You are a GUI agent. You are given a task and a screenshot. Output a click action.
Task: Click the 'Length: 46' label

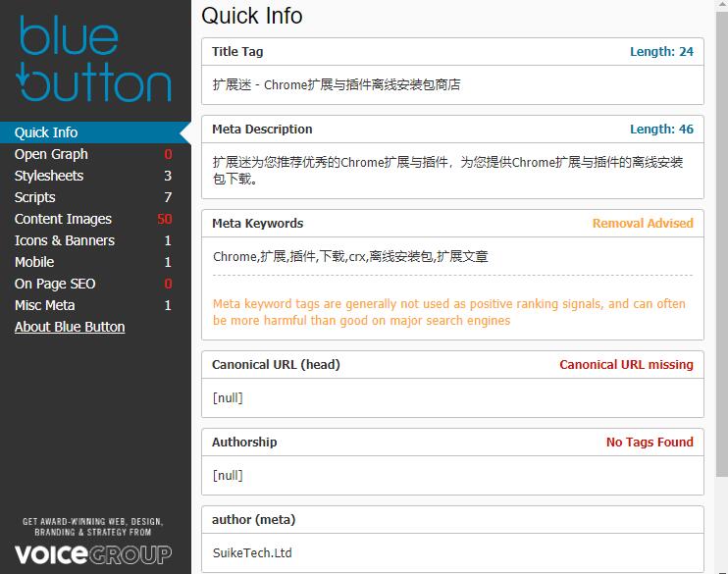tap(661, 130)
